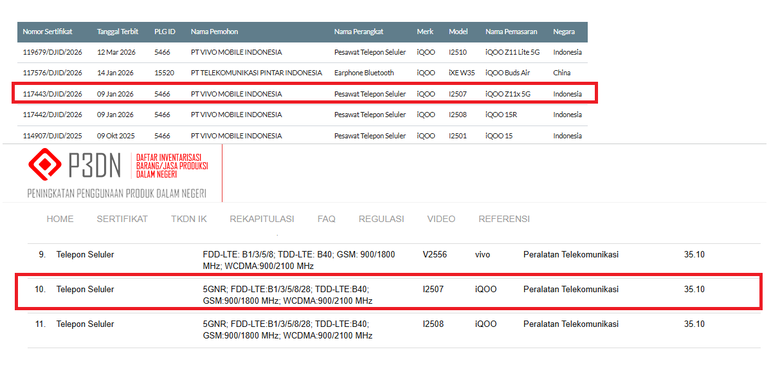Click Earphone Bluetooth device name
This screenshot has height=390, width=780.
(364, 73)
